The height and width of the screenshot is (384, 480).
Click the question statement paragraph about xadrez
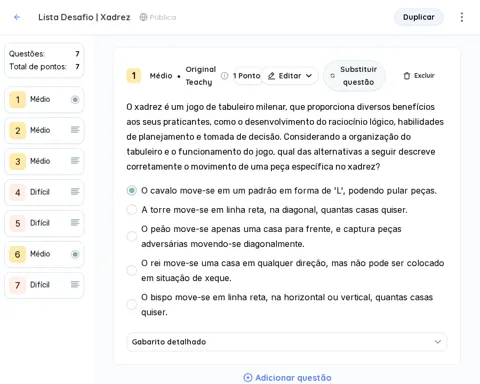(285, 137)
